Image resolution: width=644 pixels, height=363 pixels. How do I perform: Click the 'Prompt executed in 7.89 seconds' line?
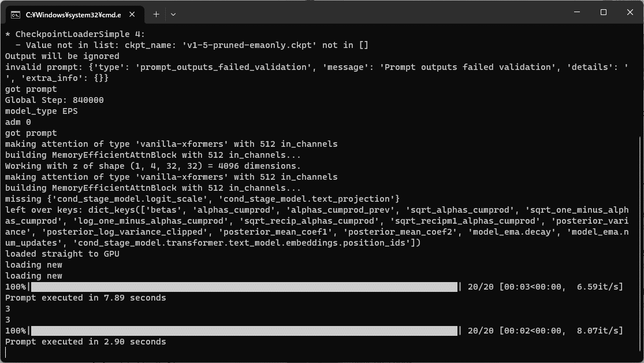point(85,298)
